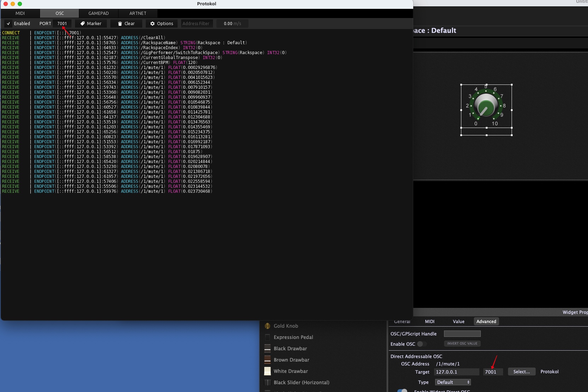588x392 pixels.
Task: Click the 0.00 m/s rate display
Action: pyautogui.click(x=232, y=24)
